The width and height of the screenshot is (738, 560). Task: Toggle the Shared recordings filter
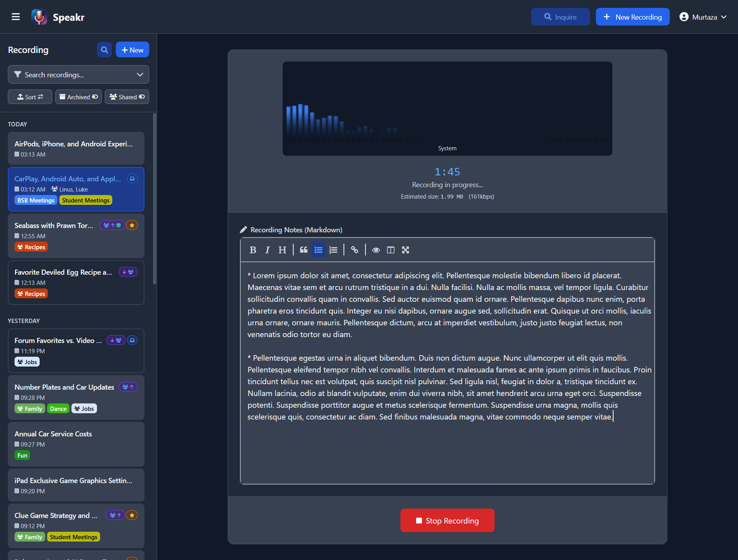click(127, 97)
